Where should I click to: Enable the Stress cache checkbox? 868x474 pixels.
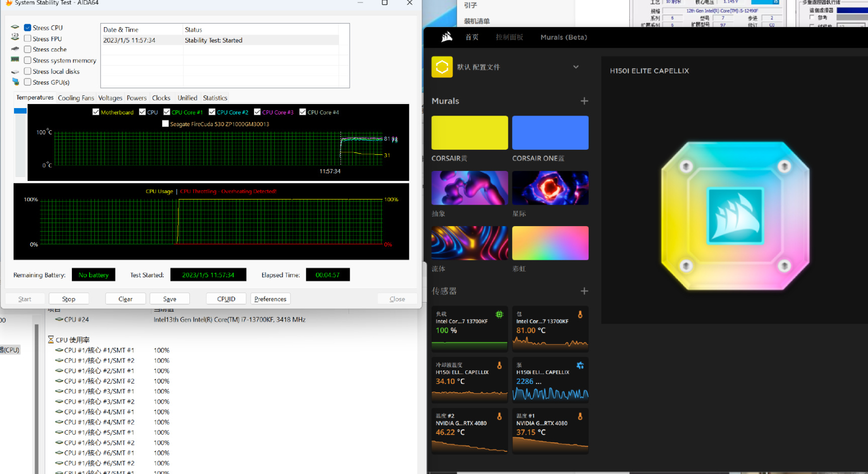point(28,49)
